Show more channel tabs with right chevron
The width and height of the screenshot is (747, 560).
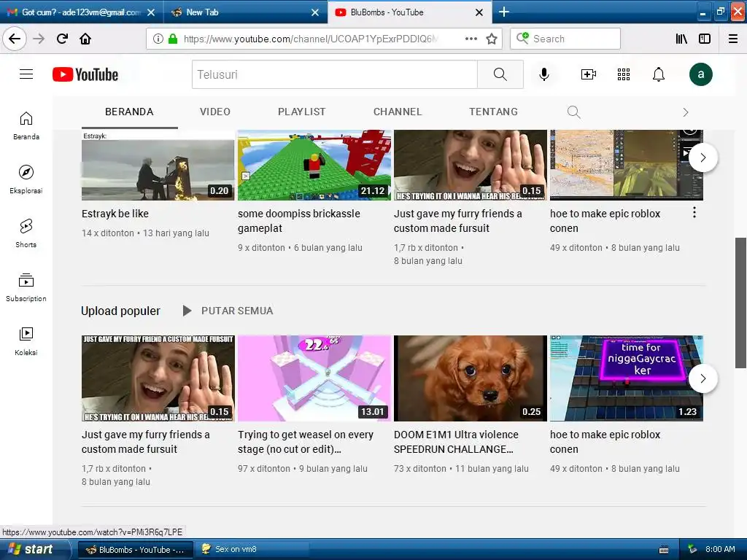[x=686, y=112]
